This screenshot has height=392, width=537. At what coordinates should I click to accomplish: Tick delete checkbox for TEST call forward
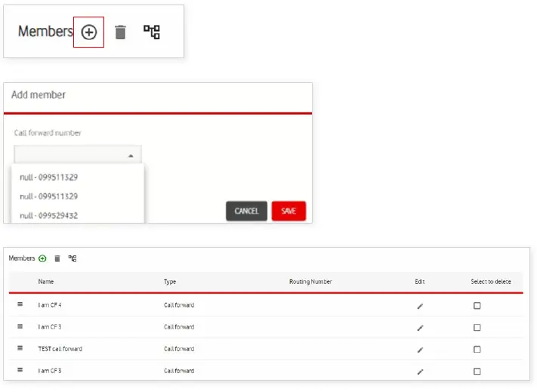tap(477, 349)
